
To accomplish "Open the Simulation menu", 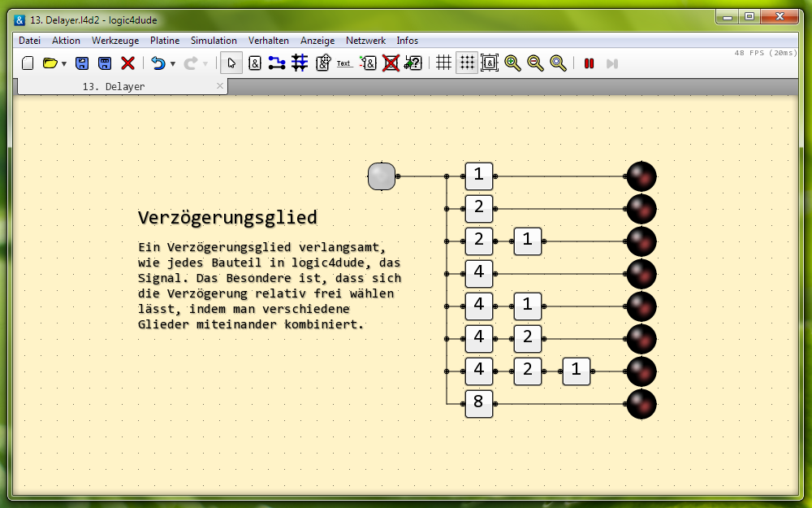I will (214, 41).
